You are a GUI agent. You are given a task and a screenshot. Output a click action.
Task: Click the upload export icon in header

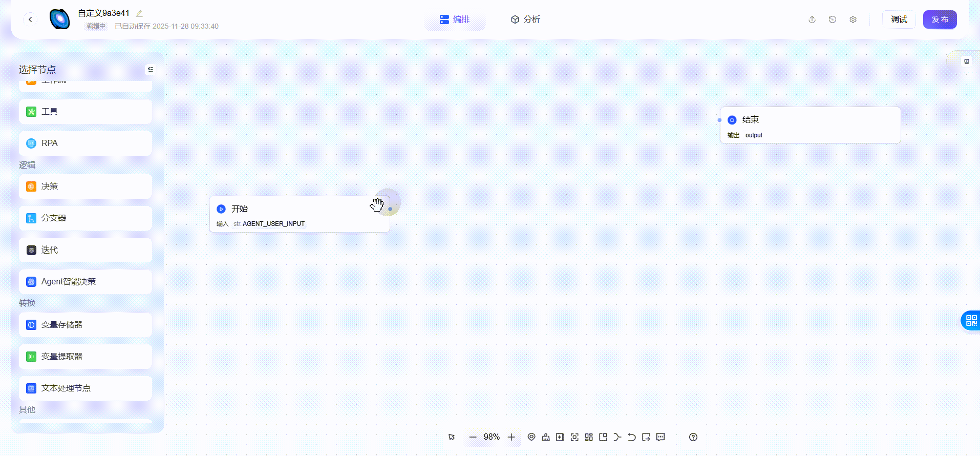click(812, 19)
